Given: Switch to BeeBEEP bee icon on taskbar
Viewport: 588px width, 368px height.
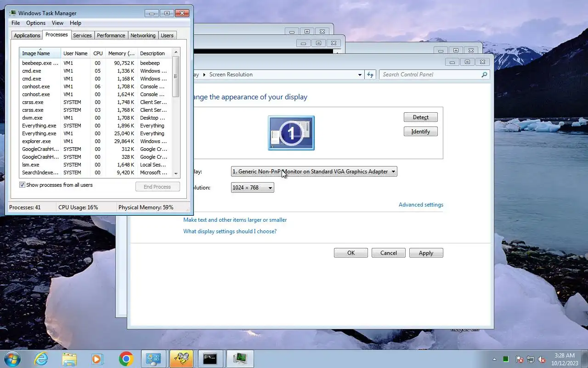Looking at the screenshot, I should coord(181,359).
